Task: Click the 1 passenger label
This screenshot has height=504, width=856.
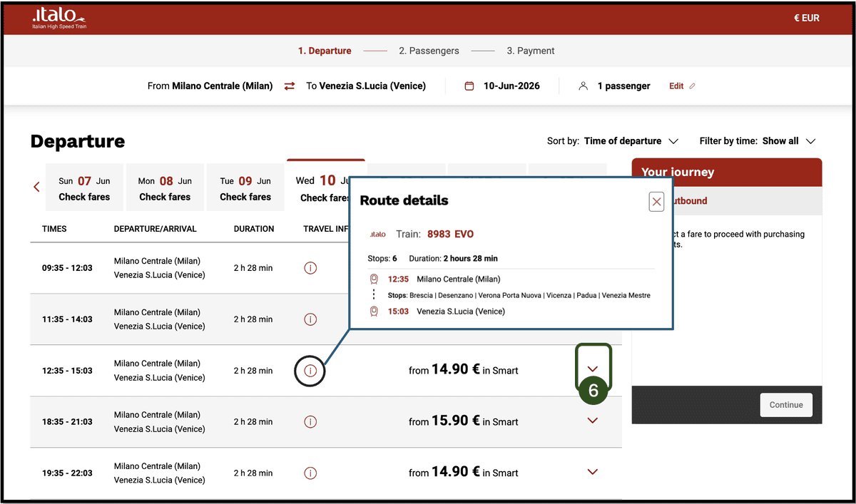Action: (x=623, y=86)
